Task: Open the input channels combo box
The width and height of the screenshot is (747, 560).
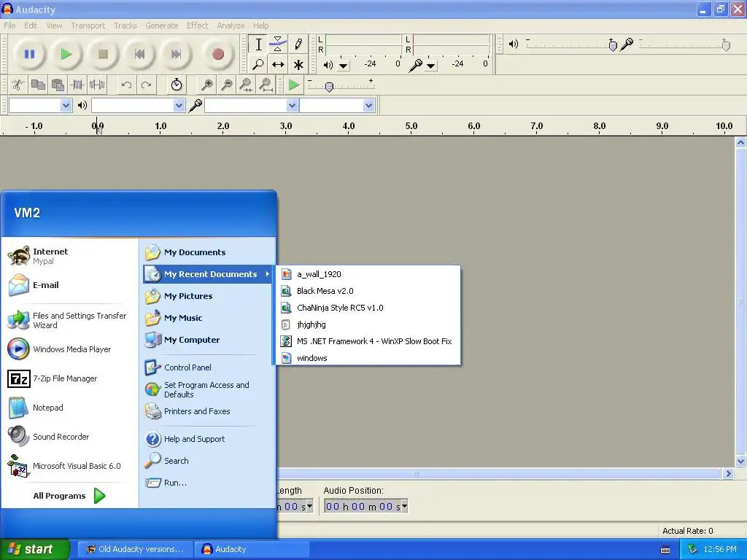Action: coord(337,105)
